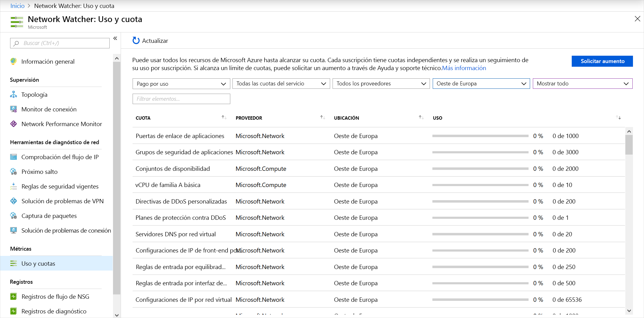The image size is (644, 318).
Task: Click usage bar for Servidores DNS por red virtual
Action: pos(480,234)
